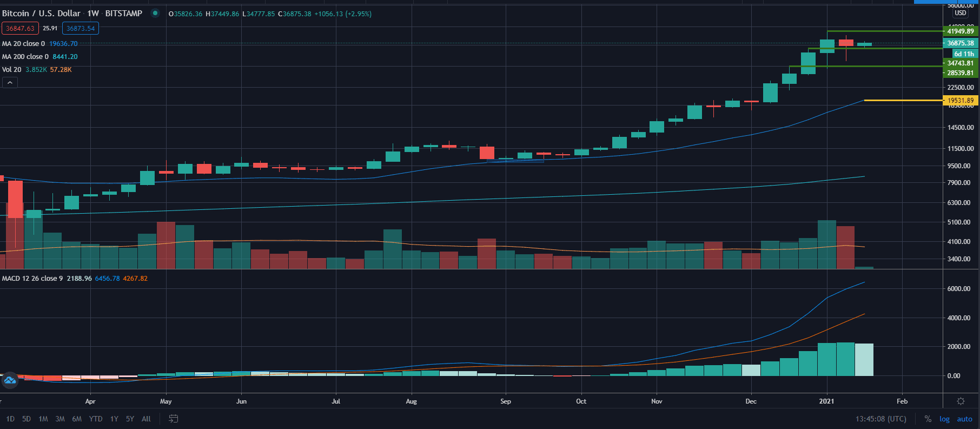The height and width of the screenshot is (429, 980).
Task: Toggle percent scale mode
Action: click(x=928, y=419)
